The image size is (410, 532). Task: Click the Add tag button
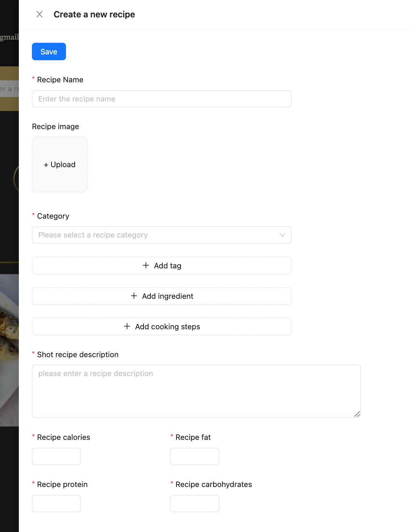(162, 265)
